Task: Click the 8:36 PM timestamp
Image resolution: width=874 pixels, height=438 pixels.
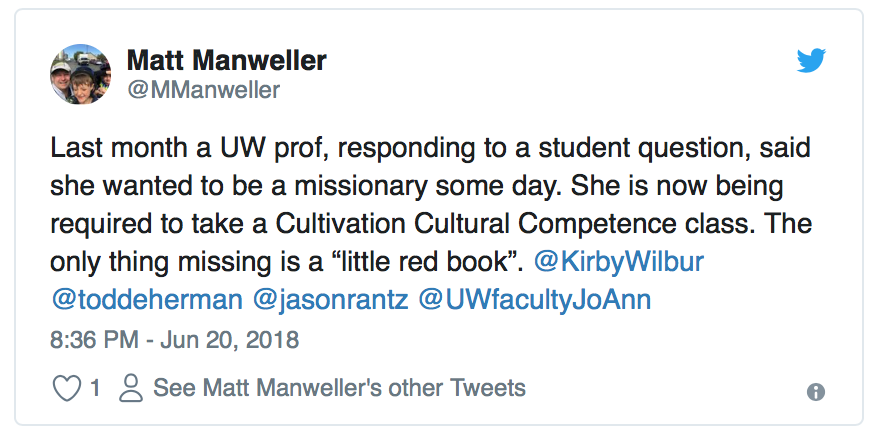Action: [94, 339]
